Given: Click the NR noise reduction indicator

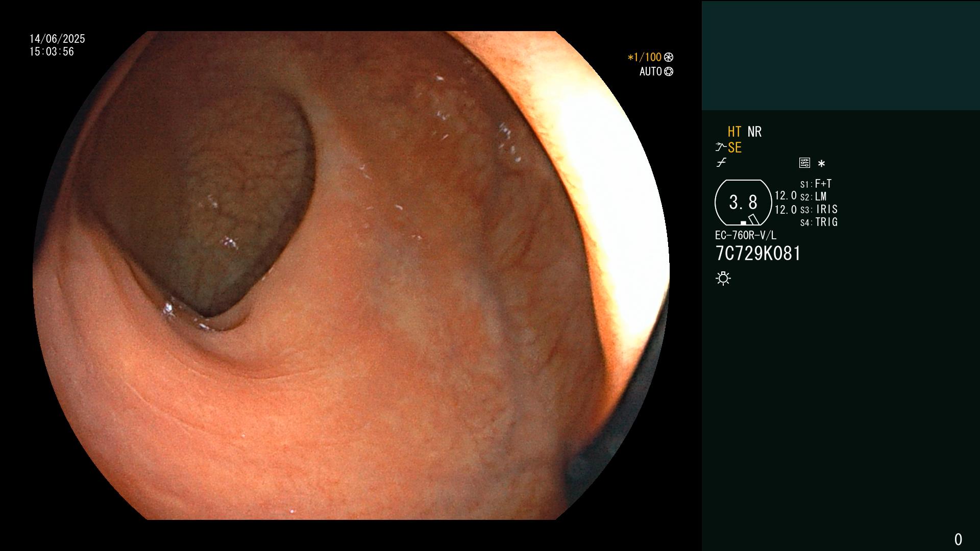Looking at the screenshot, I should [754, 132].
